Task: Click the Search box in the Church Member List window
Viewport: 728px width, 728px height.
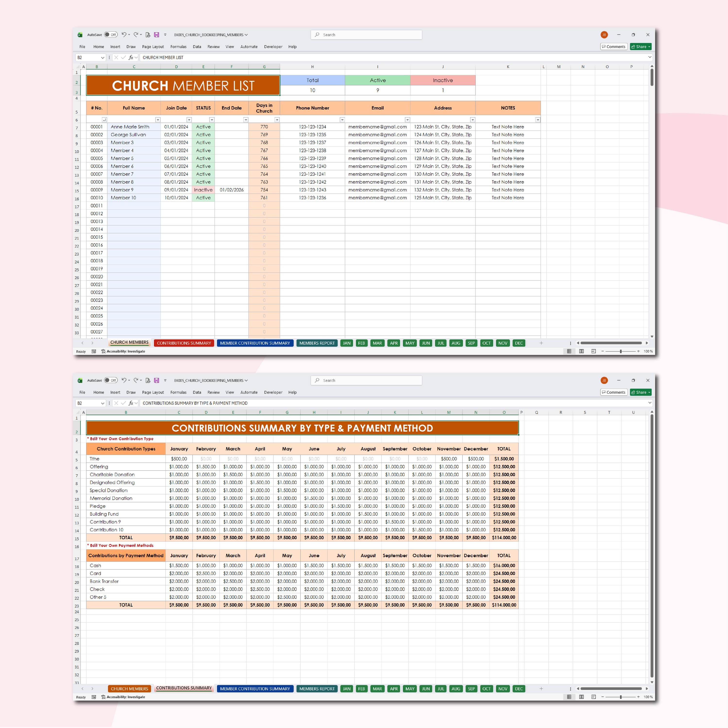Action: pyautogui.click(x=366, y=35)
